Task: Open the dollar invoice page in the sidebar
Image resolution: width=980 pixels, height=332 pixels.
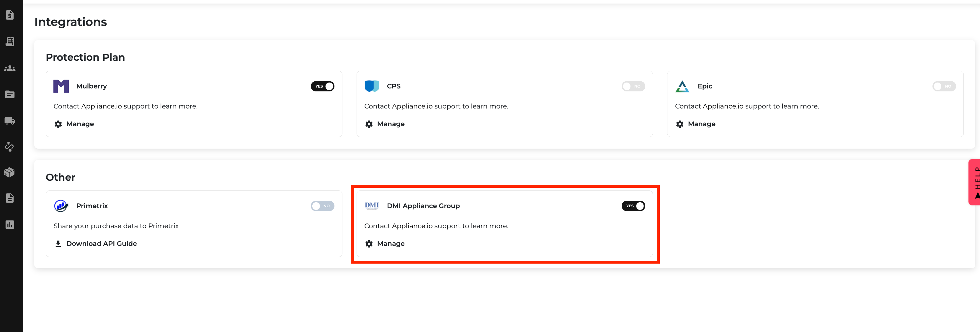Action: 10,15
